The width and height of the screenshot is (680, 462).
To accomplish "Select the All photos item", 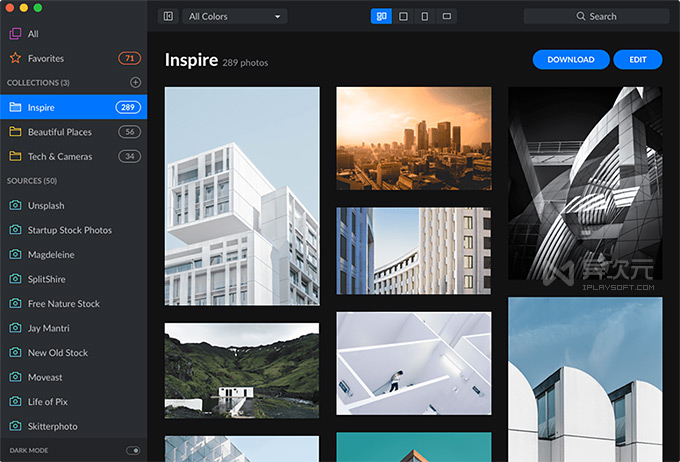I will point(33,34).
